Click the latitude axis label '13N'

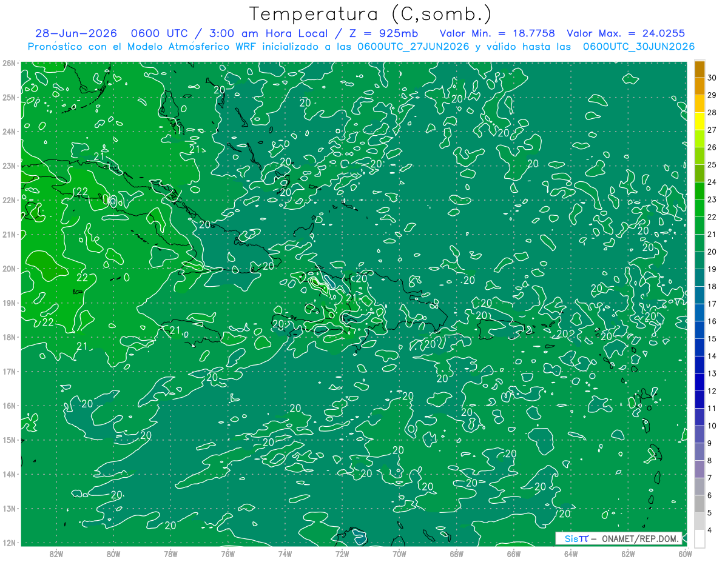[9, 509]
